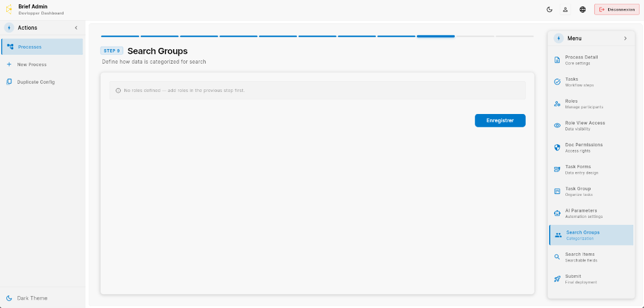Click the ninth active progress segment
Viewport: 644px width, 308px height.
tap(436, 36)
